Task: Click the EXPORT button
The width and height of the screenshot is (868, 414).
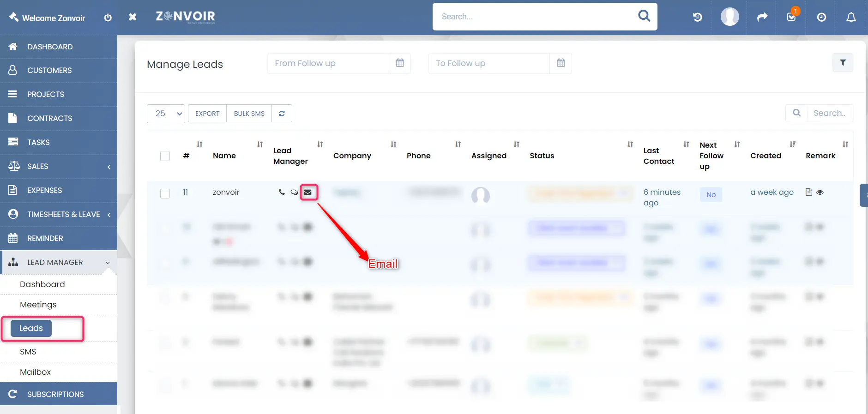Action: pyautogui.click(x=207, y=114)
